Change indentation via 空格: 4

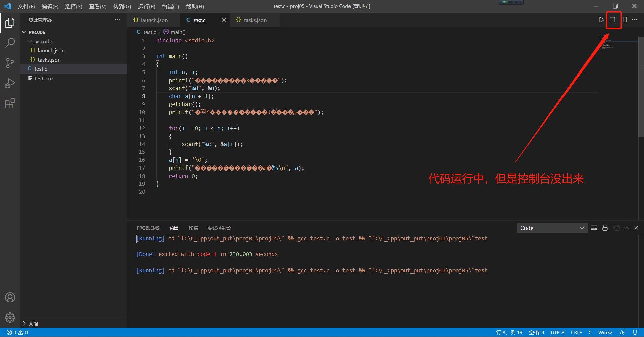tap(536, 332)
